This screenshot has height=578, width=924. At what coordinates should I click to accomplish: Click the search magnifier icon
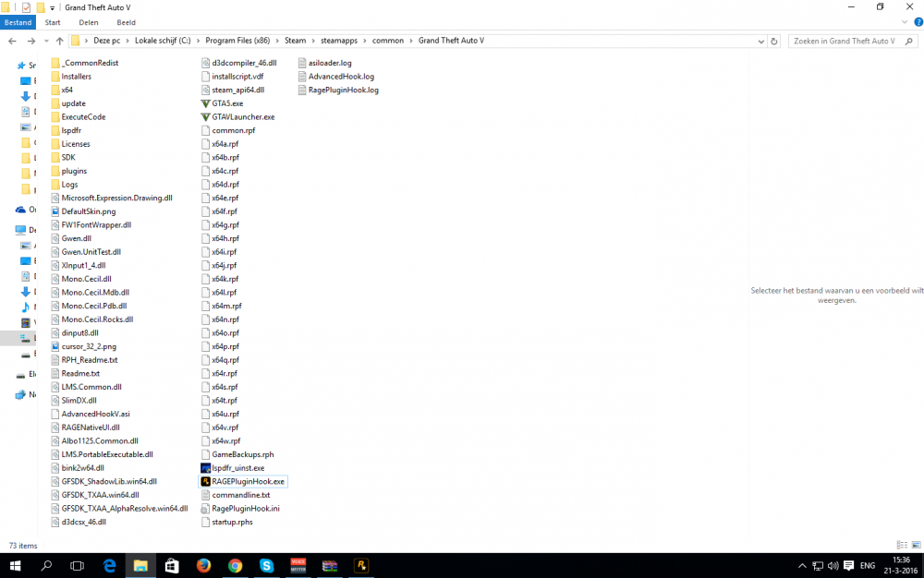coord(909,42)
